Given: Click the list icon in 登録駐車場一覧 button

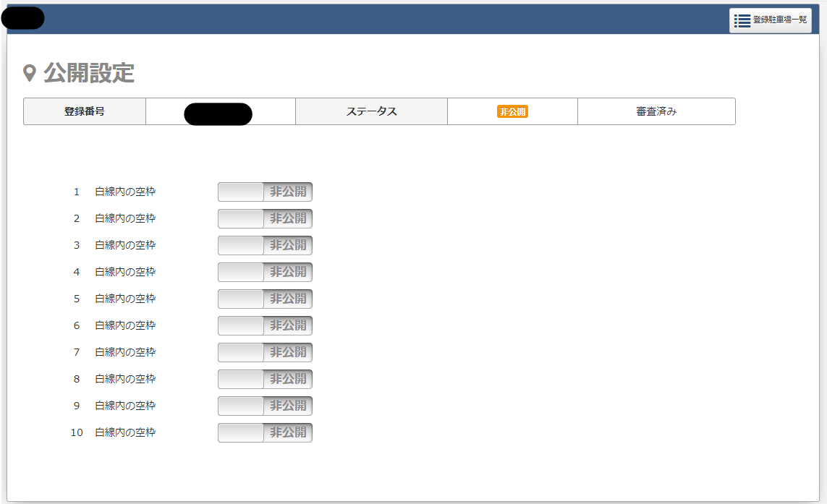Looking at the screenshot, I should tap(742, 20).
